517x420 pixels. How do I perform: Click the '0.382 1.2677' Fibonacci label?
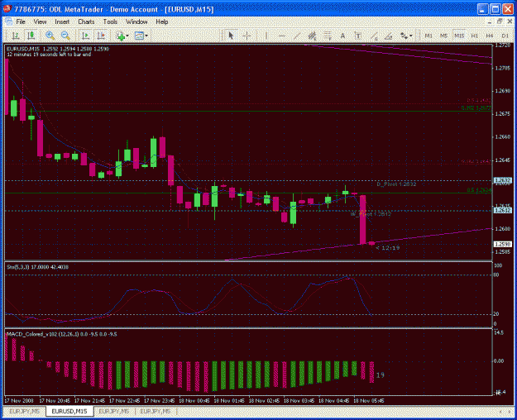click(x=476, y=107)
